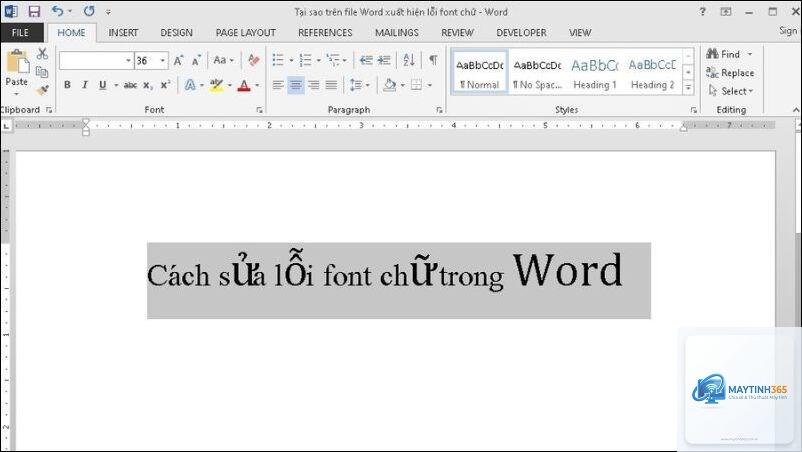Apply bullet list formatting
Screen dimensions: 802x452
pos(278,60)
